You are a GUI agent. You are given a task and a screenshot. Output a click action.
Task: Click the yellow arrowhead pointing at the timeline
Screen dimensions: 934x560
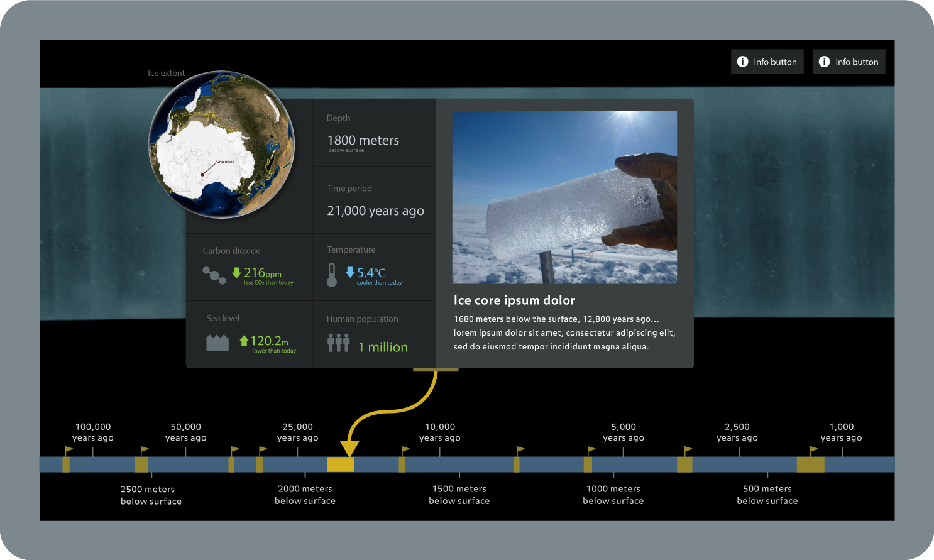[349, 448]
